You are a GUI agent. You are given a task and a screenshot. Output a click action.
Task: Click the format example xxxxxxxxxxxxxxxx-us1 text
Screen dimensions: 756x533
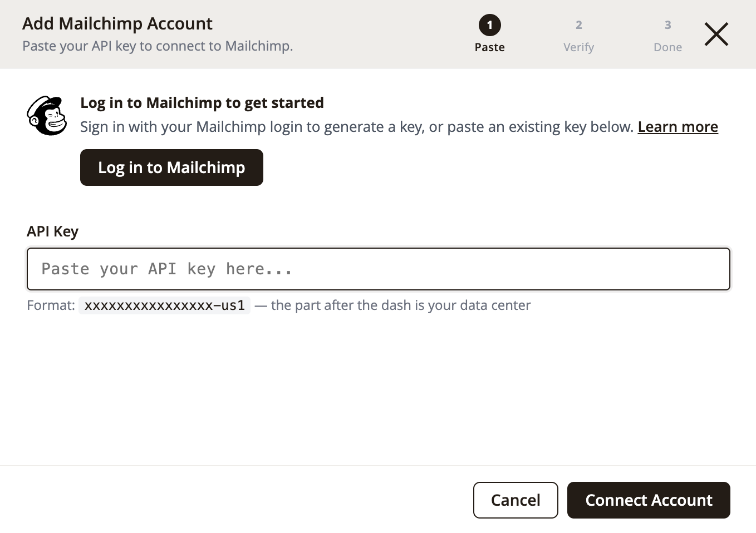point(164,305)
